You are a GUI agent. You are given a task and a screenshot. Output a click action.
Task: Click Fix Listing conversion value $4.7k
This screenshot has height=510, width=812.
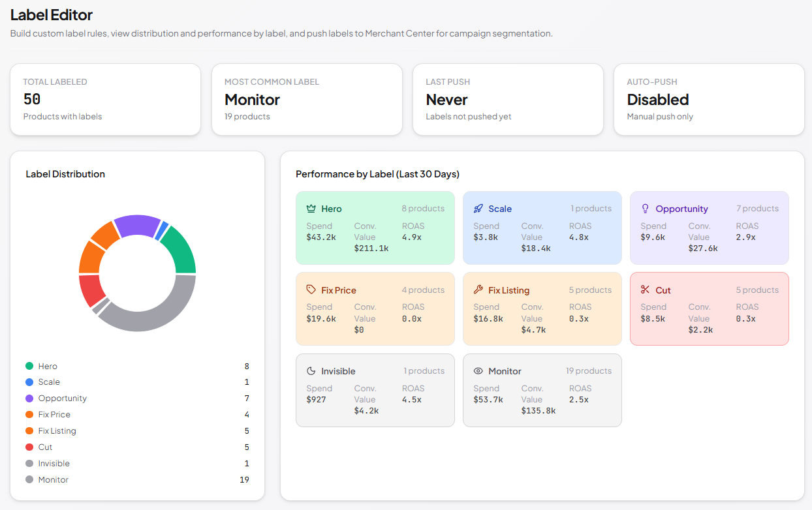pos(533,330)
